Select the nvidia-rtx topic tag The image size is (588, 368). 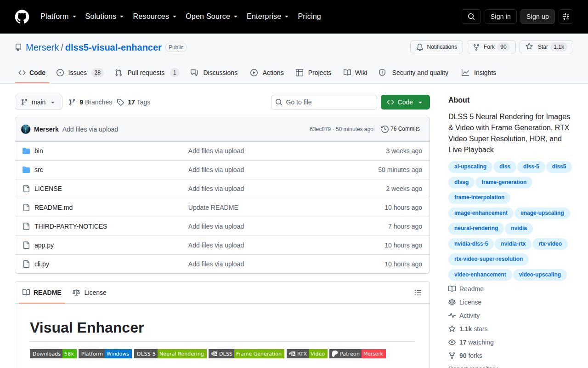513,244
